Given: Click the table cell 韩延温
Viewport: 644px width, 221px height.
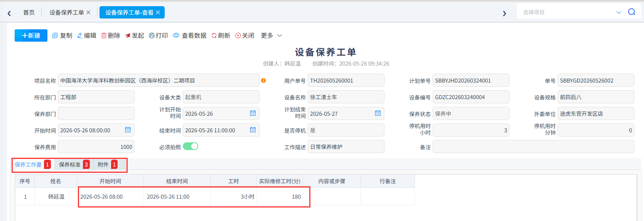Looking at the screenshot, I should point(56,197).
